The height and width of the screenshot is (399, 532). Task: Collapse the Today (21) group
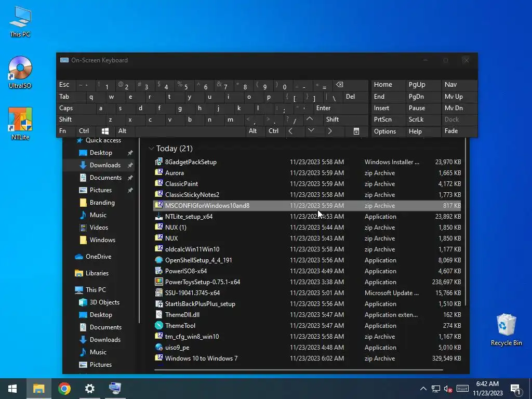coord(151,148)
